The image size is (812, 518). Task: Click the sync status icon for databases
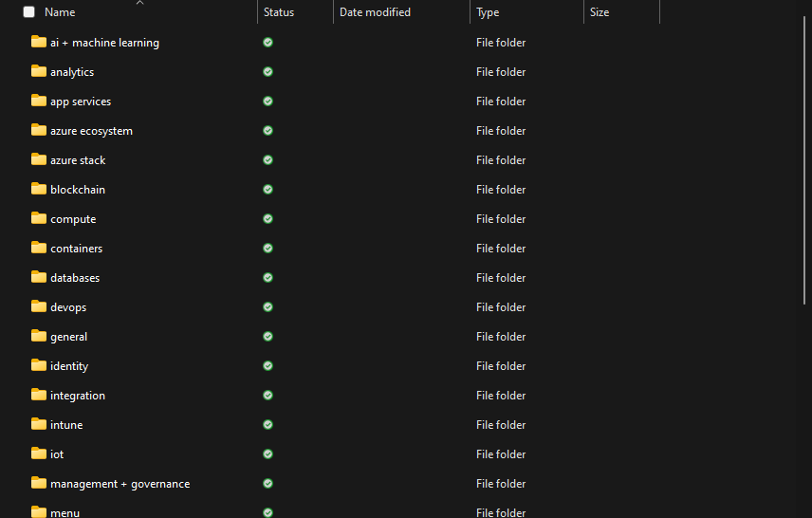[x=268, y=278]
